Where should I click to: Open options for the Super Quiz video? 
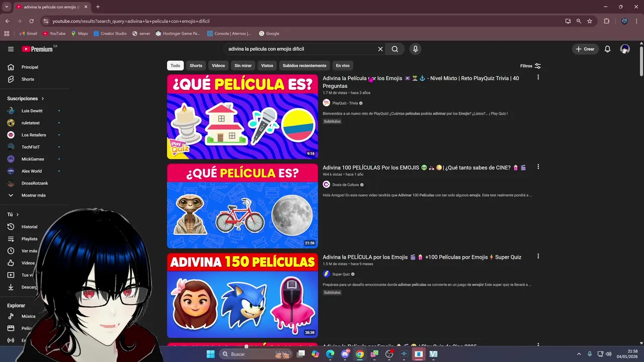tap(538, 256)
